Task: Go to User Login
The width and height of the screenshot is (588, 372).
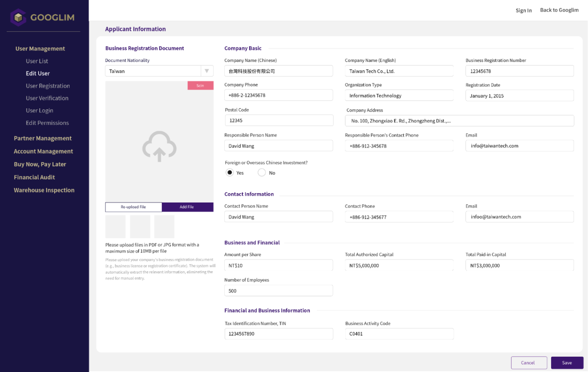Action: point(39,110)
